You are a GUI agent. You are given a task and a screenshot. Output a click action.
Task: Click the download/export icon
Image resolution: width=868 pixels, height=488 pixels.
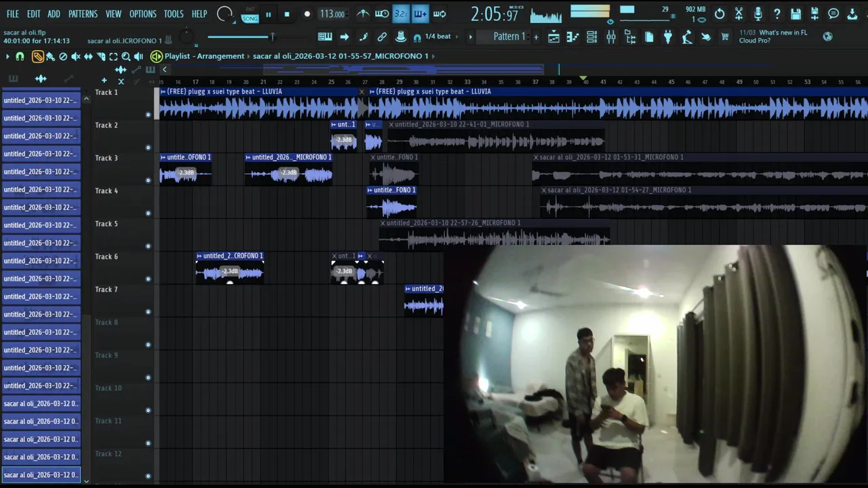coord(852,14)
